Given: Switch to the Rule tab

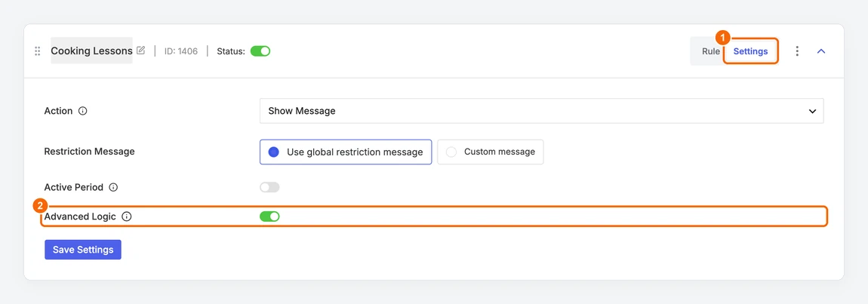Looking at the screenshot, I should click(x=711, y=51).
